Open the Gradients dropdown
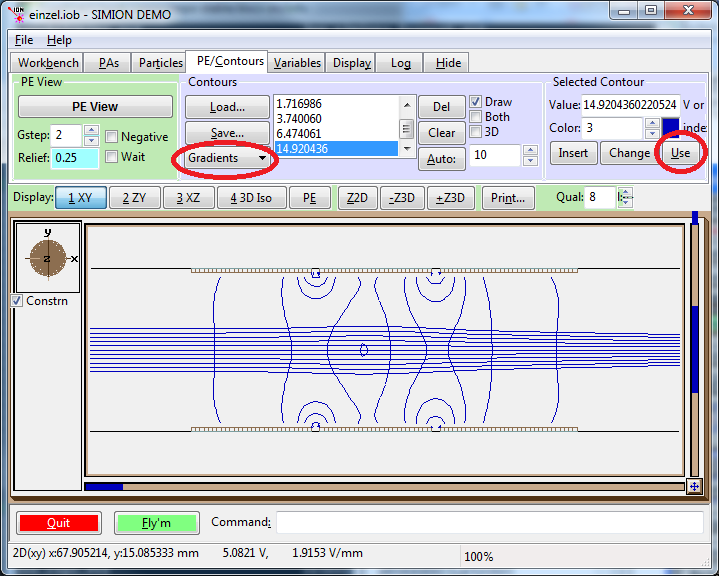Screen dimensions: 719x576 click(227, 158)
